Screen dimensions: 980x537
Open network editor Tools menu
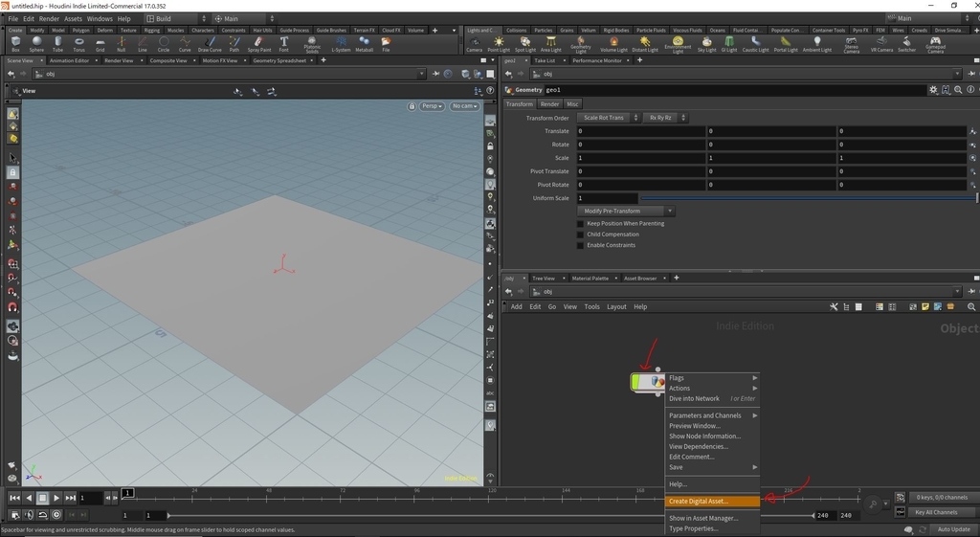[x=591, y=307]
